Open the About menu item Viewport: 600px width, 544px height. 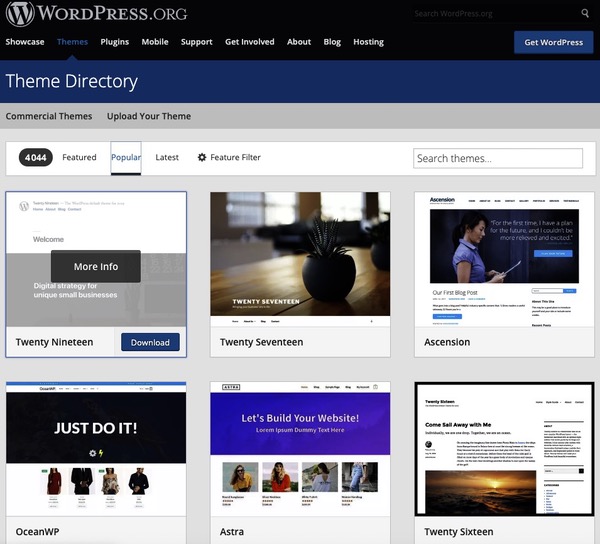click(x=299, y=42)
